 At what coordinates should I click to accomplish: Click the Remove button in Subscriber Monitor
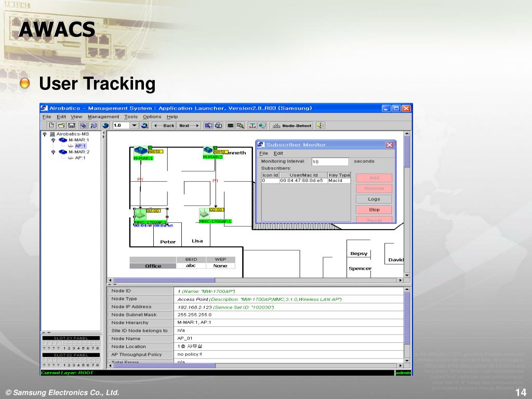(x=374, y=188)
